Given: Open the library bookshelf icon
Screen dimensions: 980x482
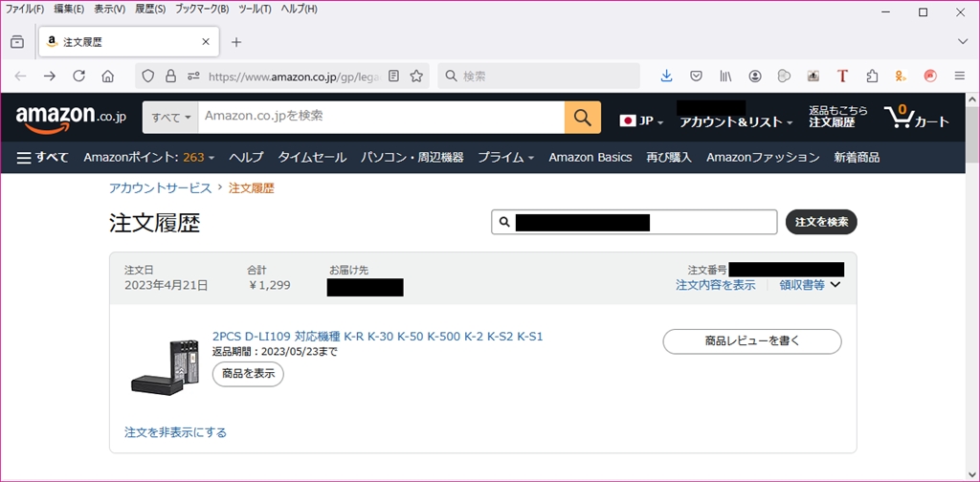Looking at the screenshot, I should pos(725,77).
